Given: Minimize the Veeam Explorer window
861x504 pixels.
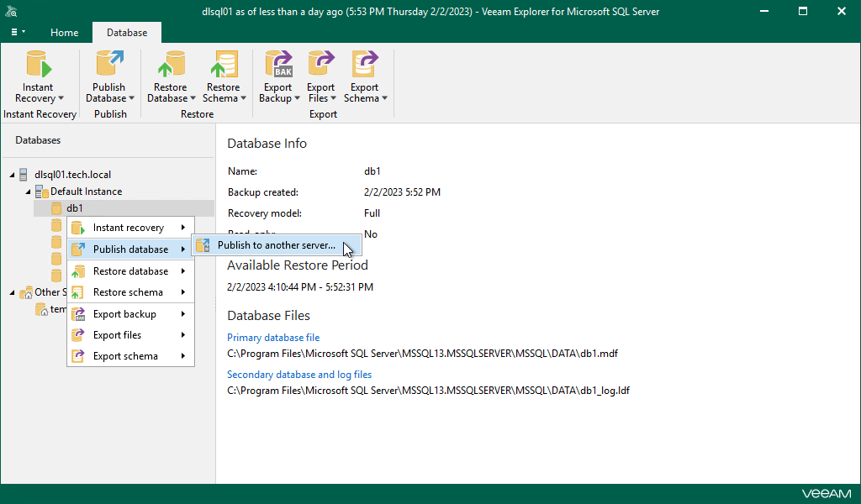Looking at the screenshot, I should pos(763,11).
